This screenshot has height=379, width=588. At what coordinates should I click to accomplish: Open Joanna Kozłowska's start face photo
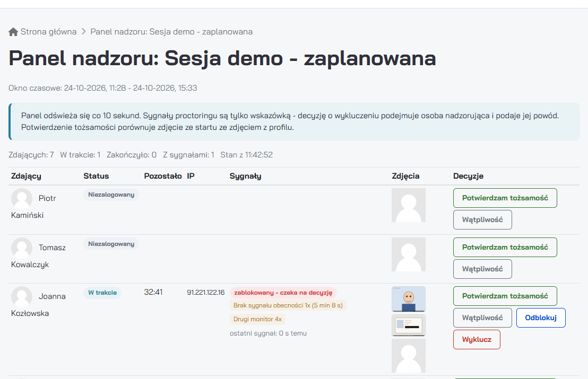409,299
